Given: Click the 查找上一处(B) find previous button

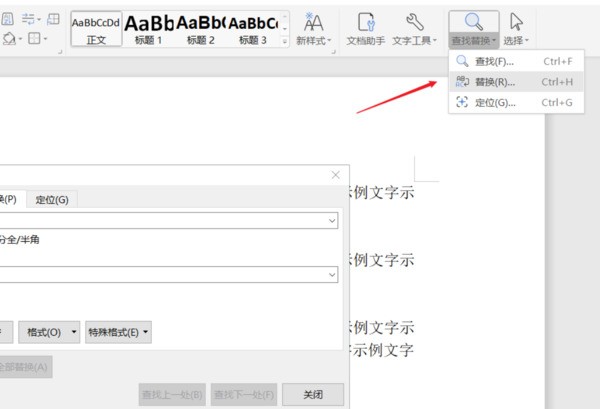Looking at the screenshot, I should [x=172, y=394].
